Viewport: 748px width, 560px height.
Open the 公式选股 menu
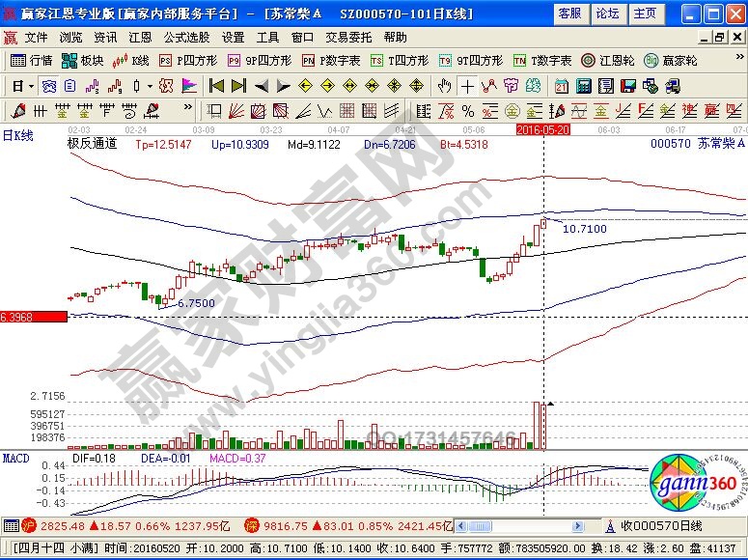[186, 38]
